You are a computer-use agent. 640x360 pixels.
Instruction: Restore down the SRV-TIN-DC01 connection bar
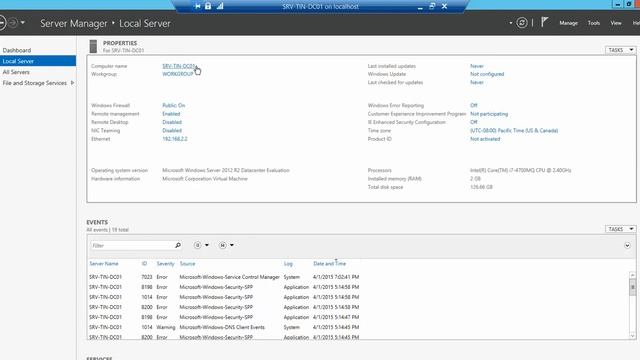[x=432, y=6]
